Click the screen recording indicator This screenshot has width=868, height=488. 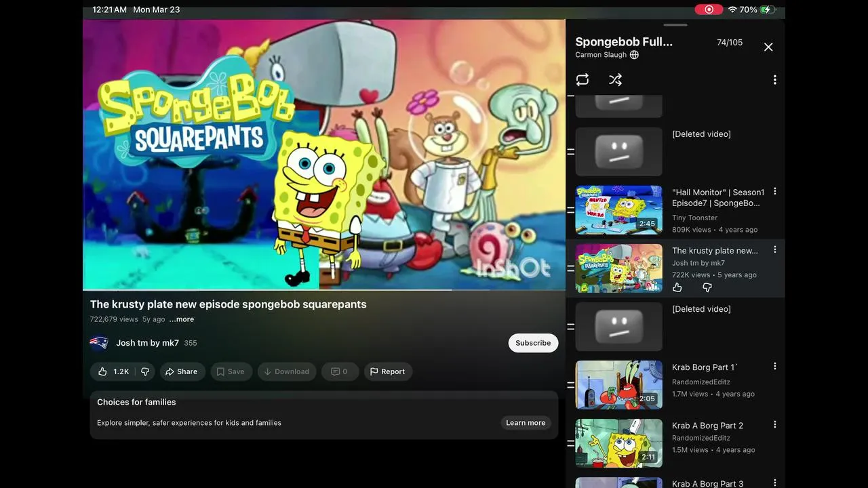[x=709, y=9]
